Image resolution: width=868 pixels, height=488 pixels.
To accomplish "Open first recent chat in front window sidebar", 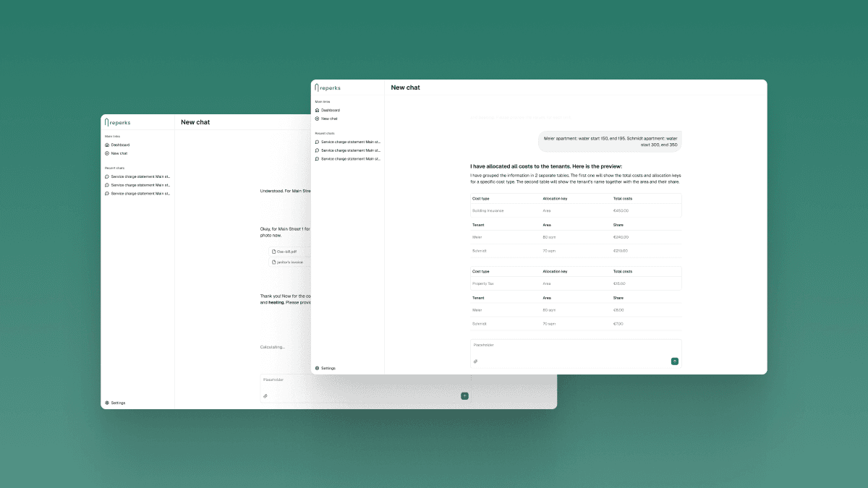I will (350, 142).
